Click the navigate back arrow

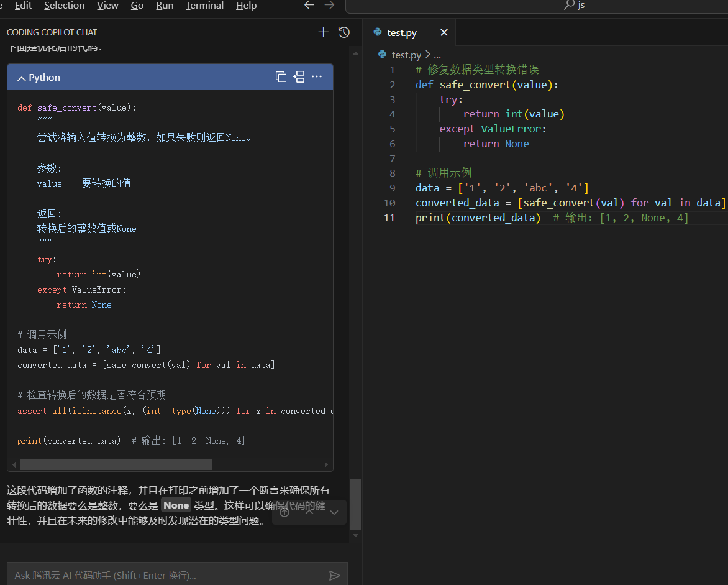tap(309, 5)
